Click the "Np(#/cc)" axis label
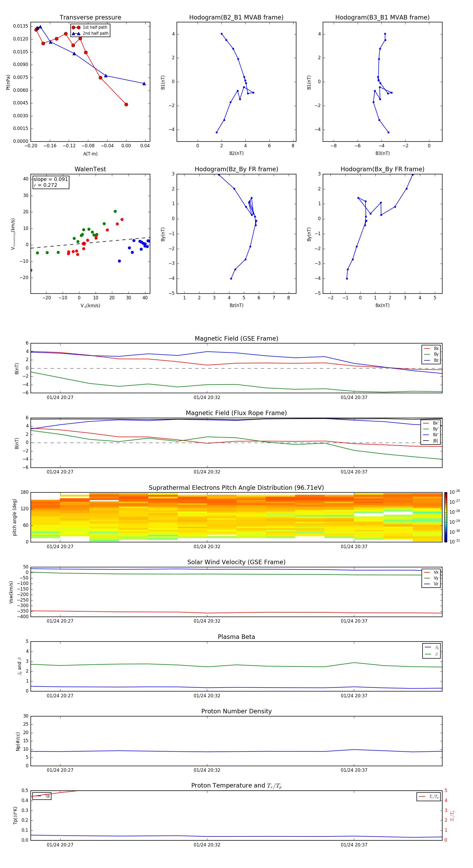 [18, 741]
